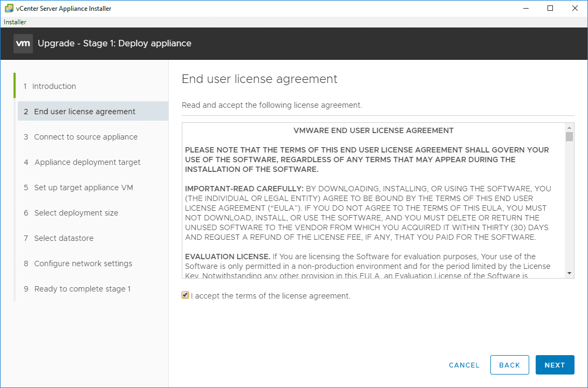Maximize the installer window
588x388 pixels.
(550, 8)
